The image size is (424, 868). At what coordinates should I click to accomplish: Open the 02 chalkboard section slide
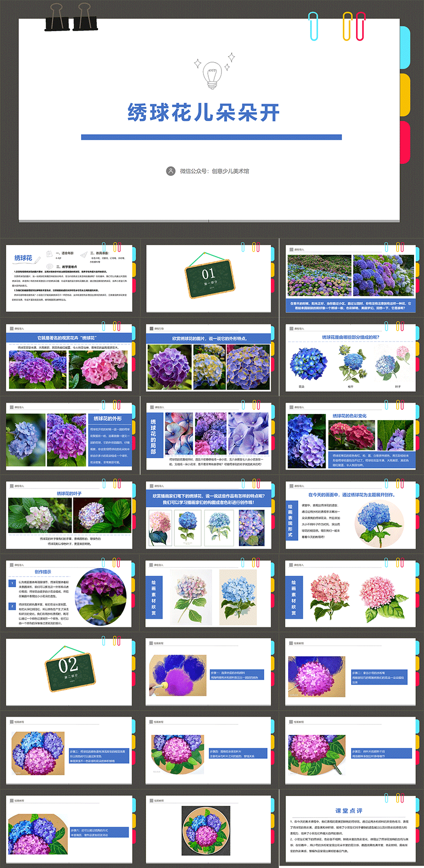(x=69, y=671)
